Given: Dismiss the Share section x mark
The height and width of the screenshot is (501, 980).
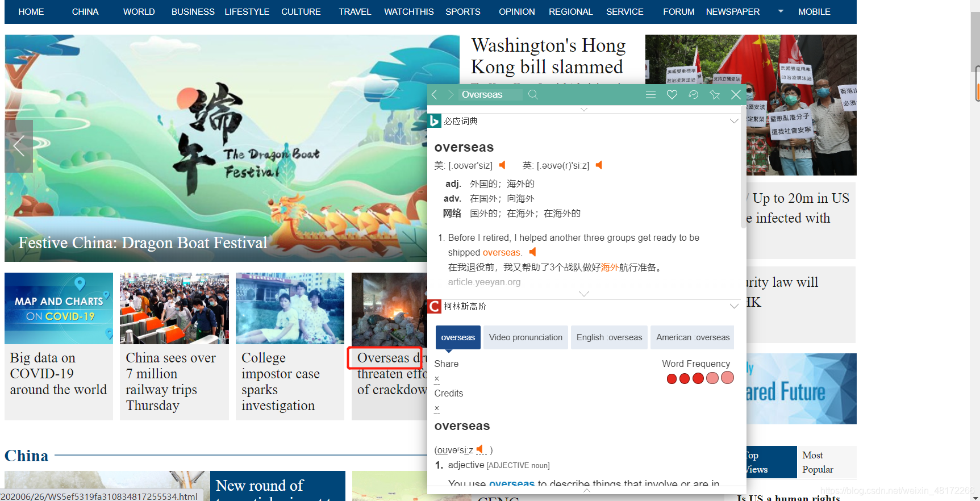Looking at the screenshot, I should pos(437,378).
